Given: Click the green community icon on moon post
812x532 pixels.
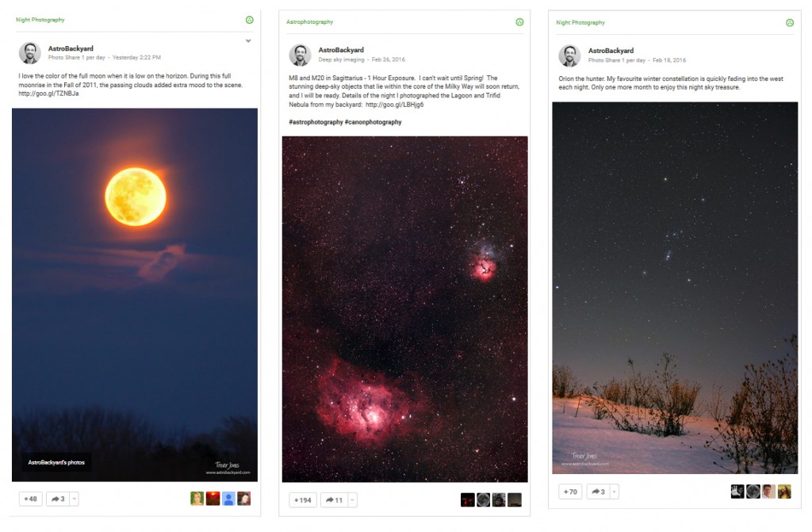Looking at the screenshot, I should tap(250, 20).
